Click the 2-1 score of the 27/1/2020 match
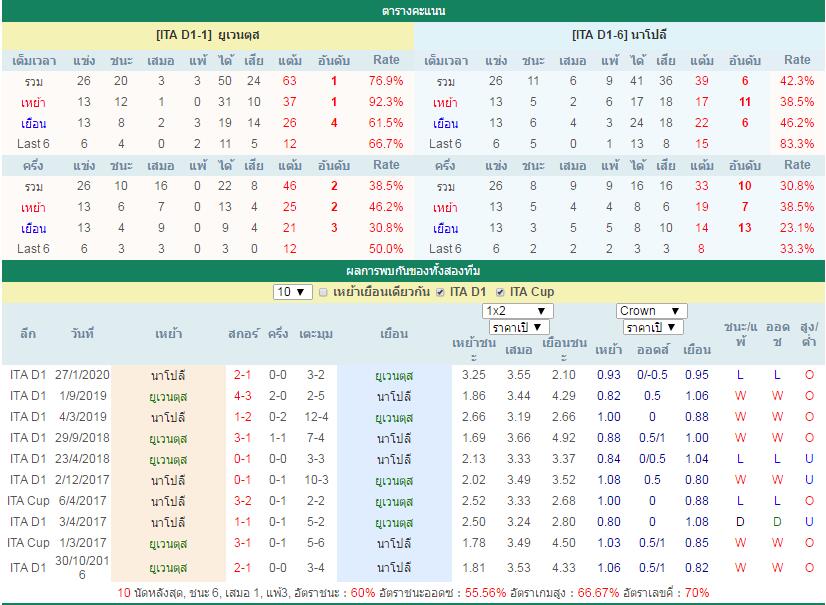 (242, 375)
